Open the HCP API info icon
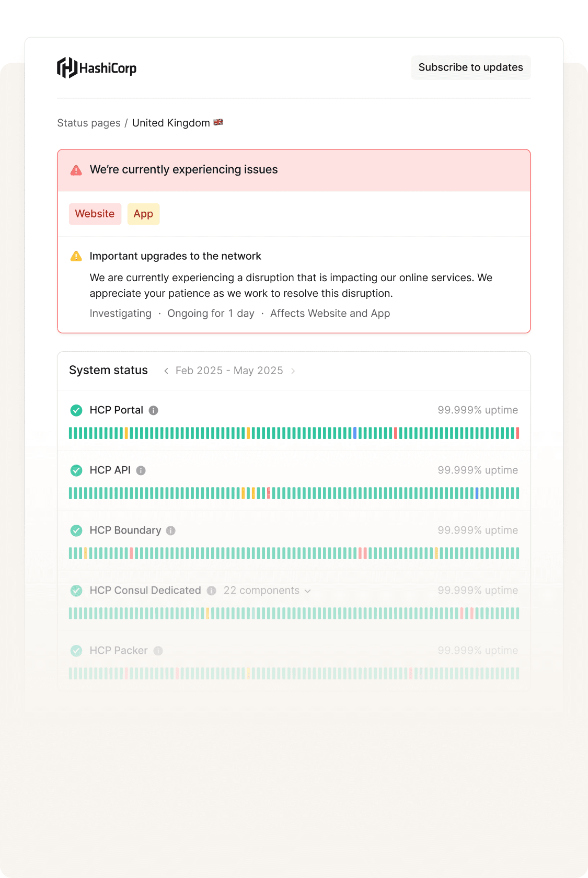The height and width of the screenshot is (878, 588). 140,470
